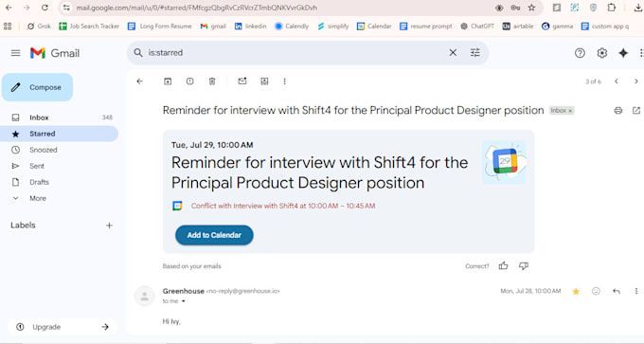Give thumbs up on the Correct? prompt
Screen dimensions: 644x344
[x=503, y=266]
